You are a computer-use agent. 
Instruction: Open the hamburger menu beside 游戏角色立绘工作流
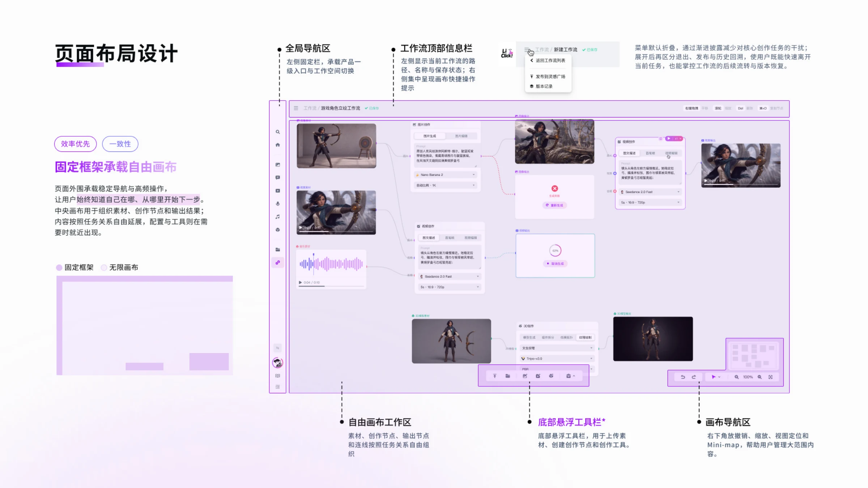(x=296, y=108)
